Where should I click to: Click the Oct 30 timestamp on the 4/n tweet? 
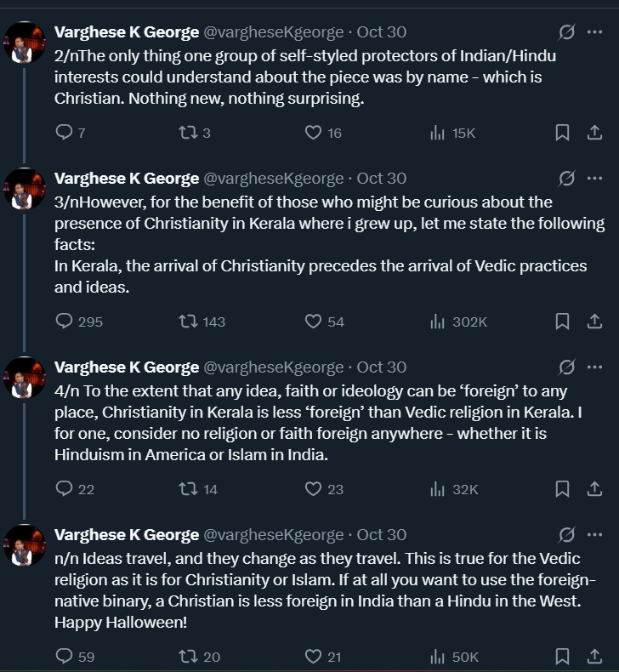pyautogui.click(x=382, y=367)
